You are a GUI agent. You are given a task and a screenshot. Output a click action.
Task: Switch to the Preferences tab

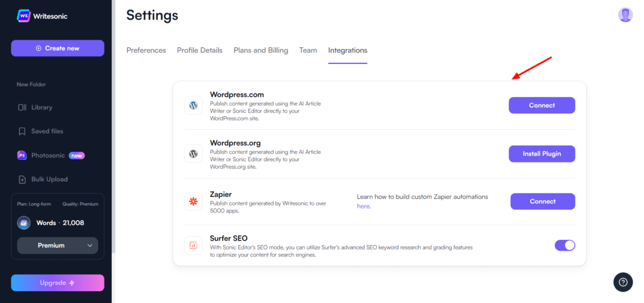[146, 50]
